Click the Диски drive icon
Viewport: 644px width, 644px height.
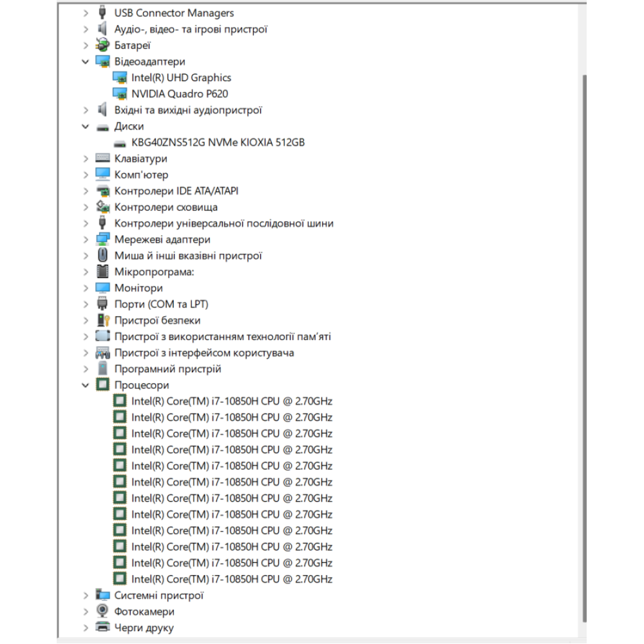click(x=102, y=128)
